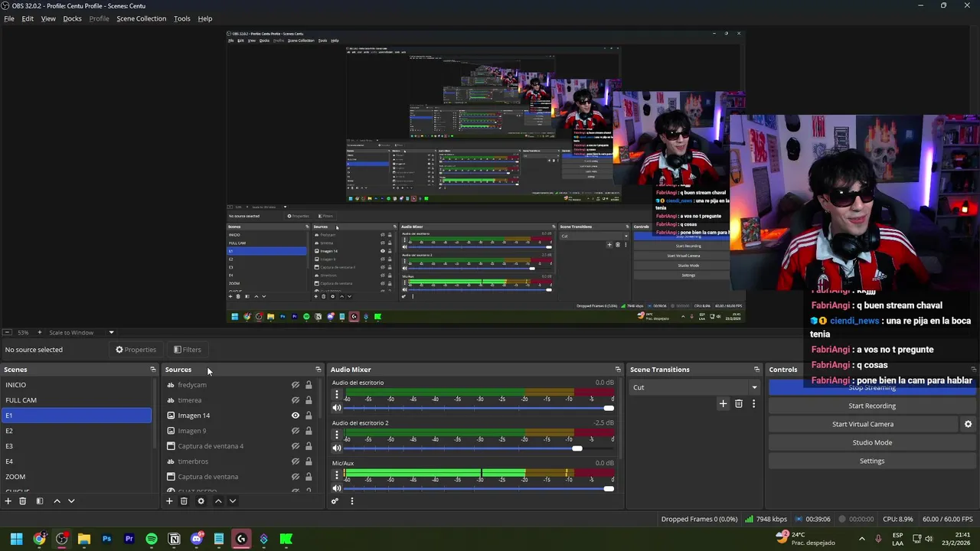Open advanced audio properties gears icon
The height and width of the screenshot is (551, 980).
pos(335,501)
